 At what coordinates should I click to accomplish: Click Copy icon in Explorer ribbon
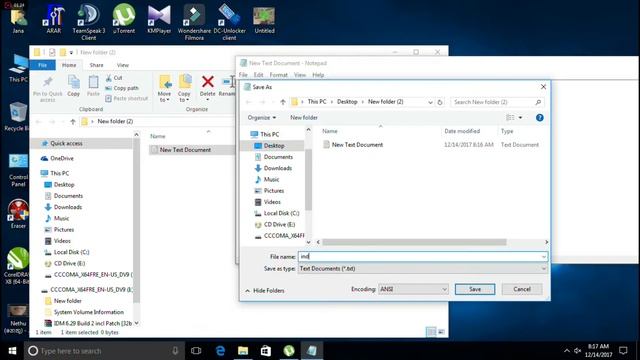(x=73, y=86)
